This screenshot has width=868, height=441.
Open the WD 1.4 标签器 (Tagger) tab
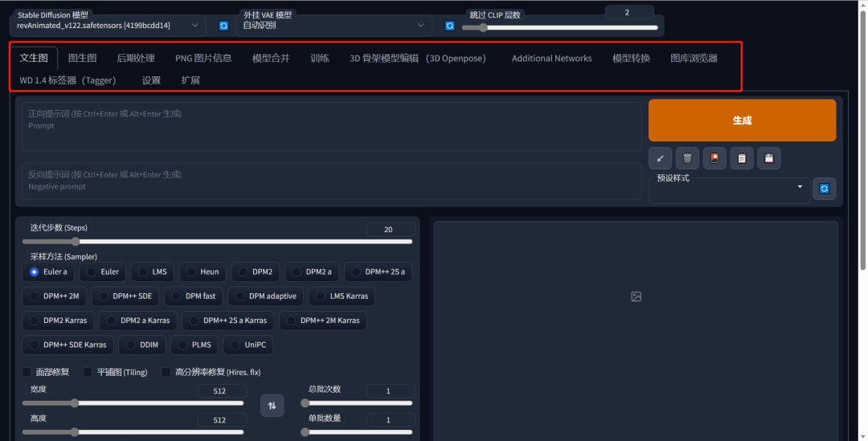pyautogui.click(x=68, y=80)
